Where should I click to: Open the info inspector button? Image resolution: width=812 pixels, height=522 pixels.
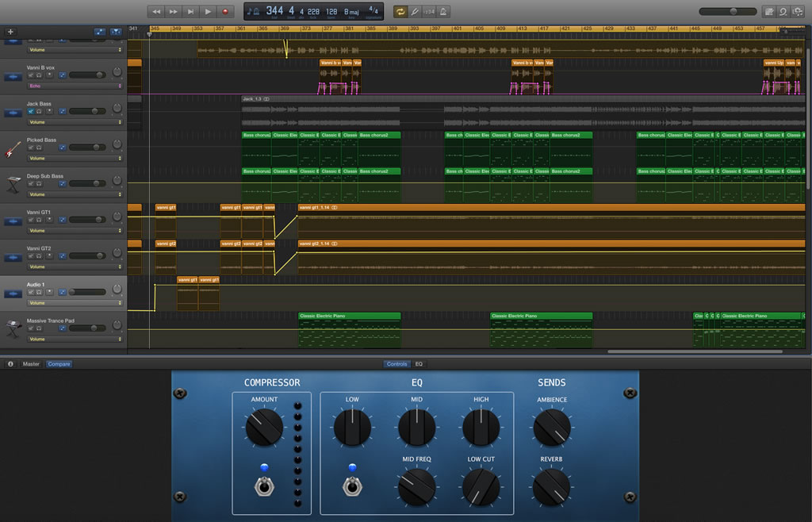point(10,364)
